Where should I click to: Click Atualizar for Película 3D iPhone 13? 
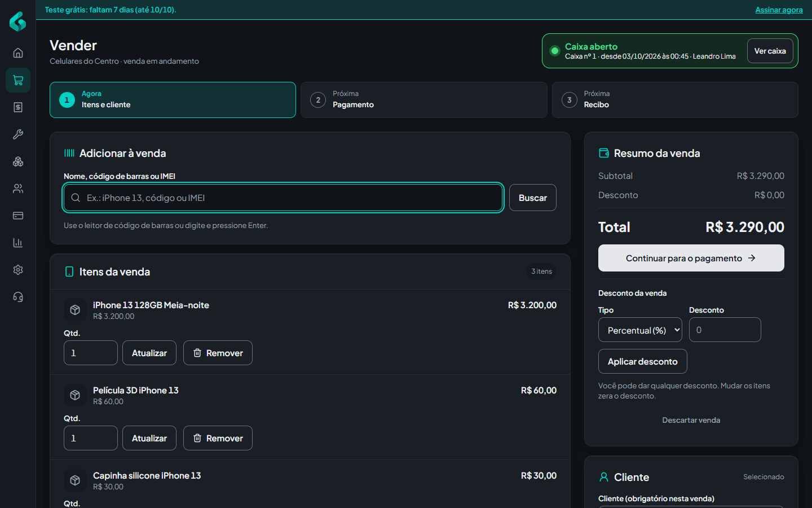pos(149,438)
